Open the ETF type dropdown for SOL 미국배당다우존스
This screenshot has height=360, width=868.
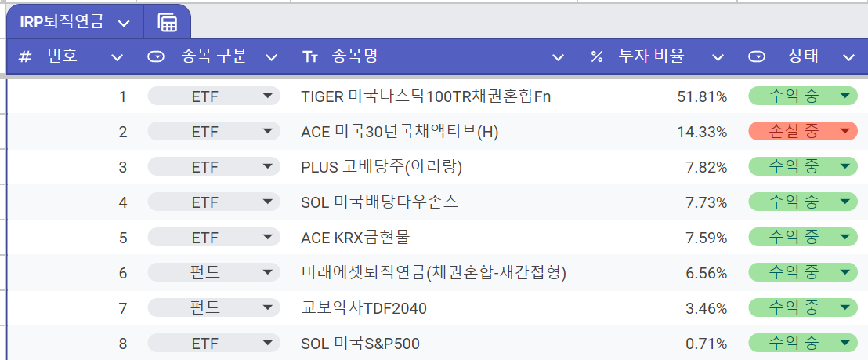tap(214, 202)
